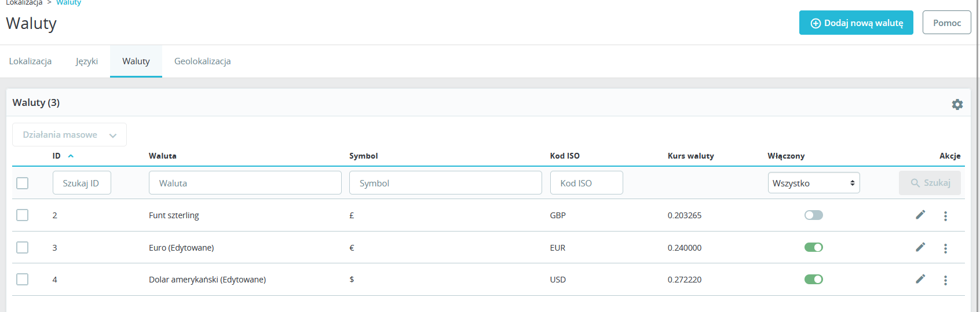The width and height of the screenshot is (980, 312).
Task: Disable the Euro currency toggle
Action: (x=813, y=247)
